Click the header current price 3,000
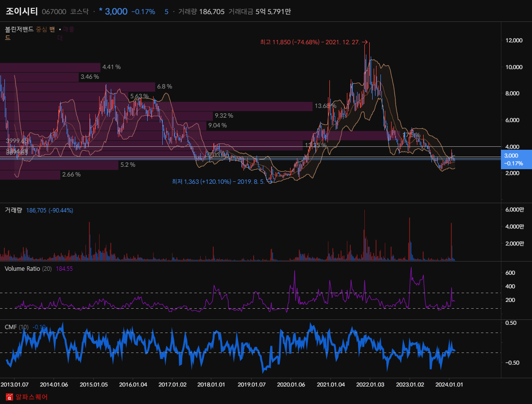This screenshot has width=532, height=404. 116,12
